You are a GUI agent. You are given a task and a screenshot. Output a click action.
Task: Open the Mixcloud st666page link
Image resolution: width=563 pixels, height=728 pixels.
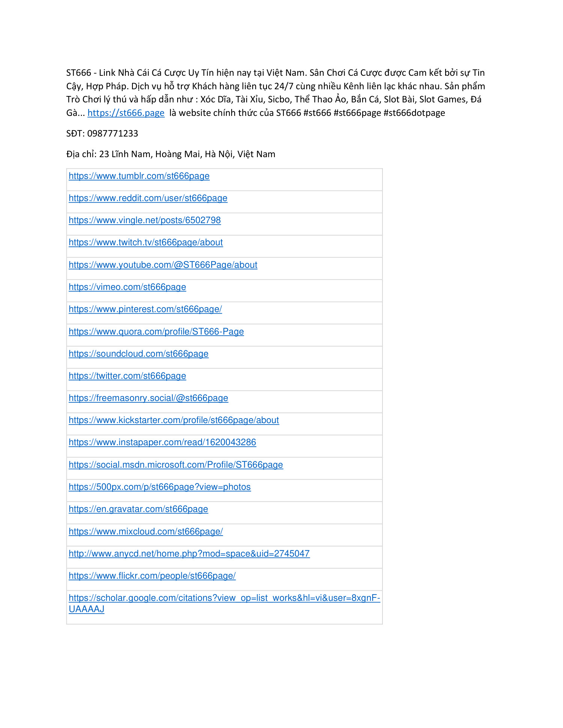coord(146,531)
